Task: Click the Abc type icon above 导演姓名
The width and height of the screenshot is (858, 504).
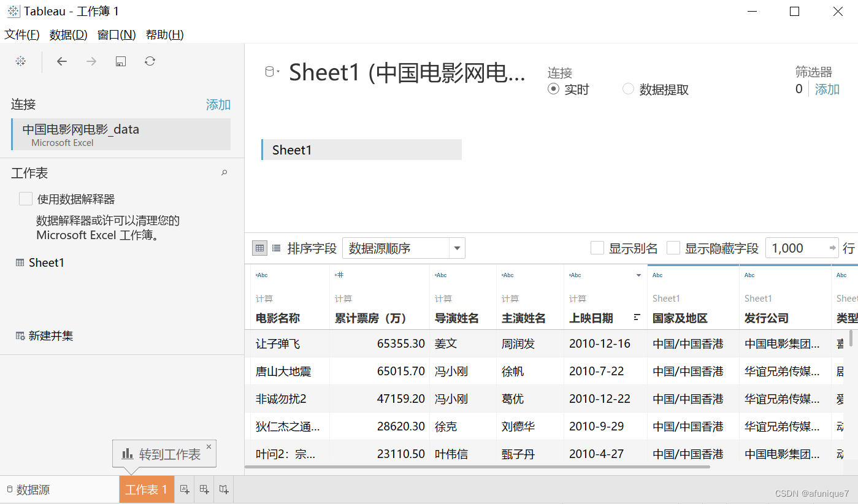Action: [x=440, y=275]
